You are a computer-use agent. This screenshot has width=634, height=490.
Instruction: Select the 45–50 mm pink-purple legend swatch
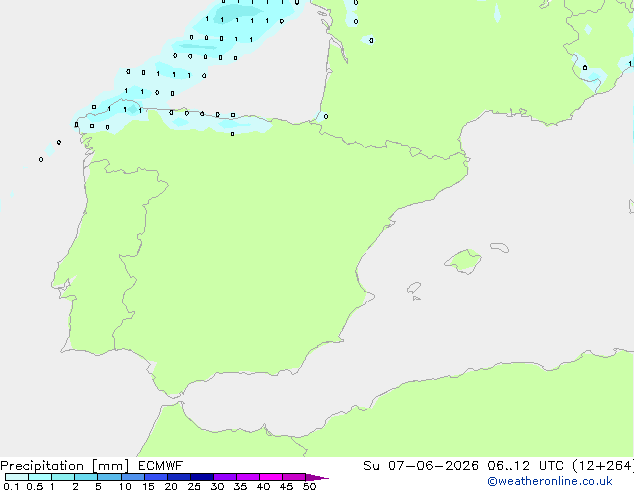coord(294,477)
